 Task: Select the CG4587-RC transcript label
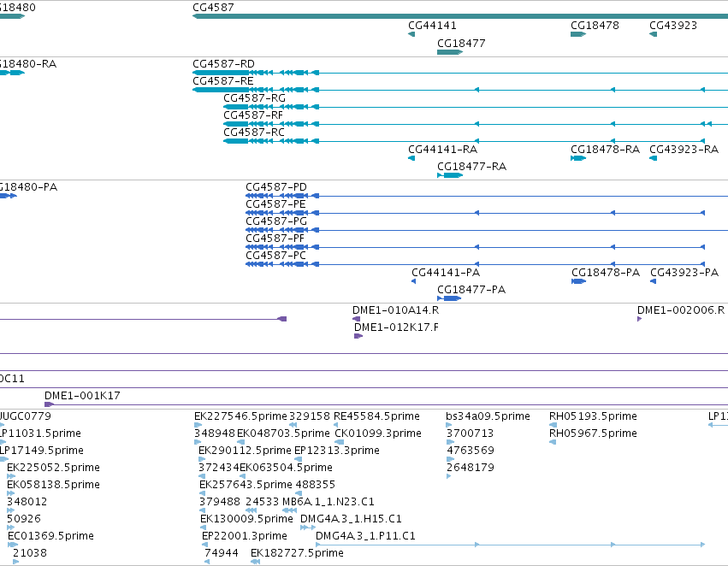coord(254,133)
